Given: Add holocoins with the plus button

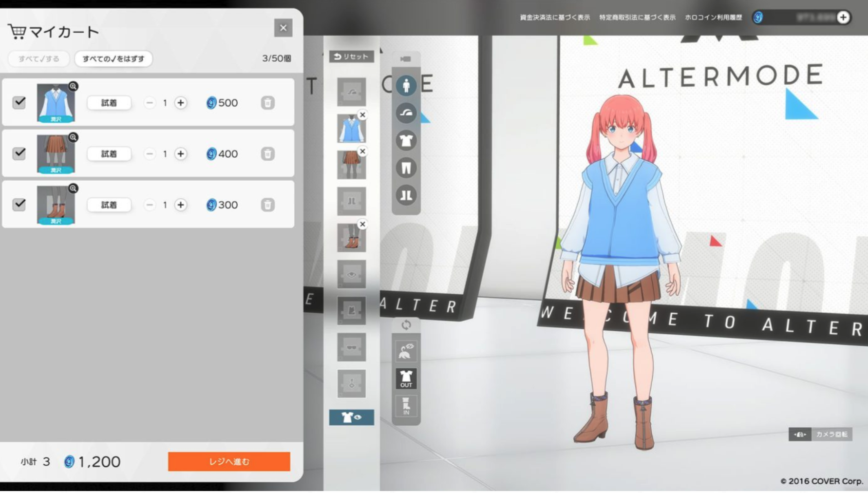Looking at the screenshot, I should 843,18.
